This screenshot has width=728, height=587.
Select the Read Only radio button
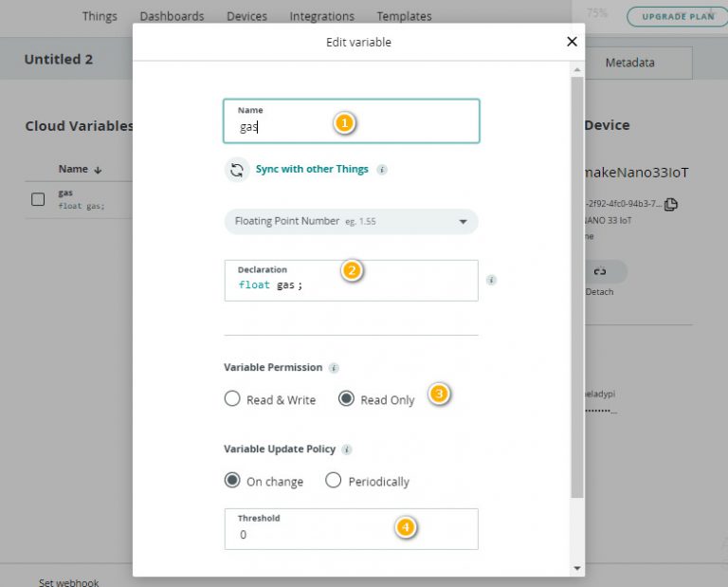346,398
